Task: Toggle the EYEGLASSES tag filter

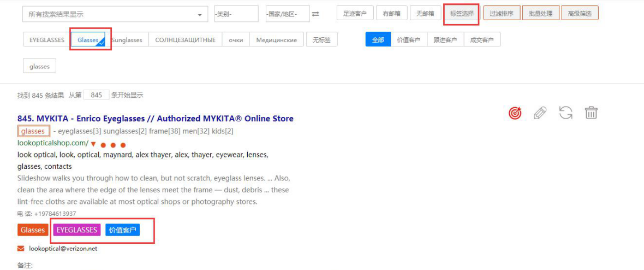Action: [x=47, y=40]
